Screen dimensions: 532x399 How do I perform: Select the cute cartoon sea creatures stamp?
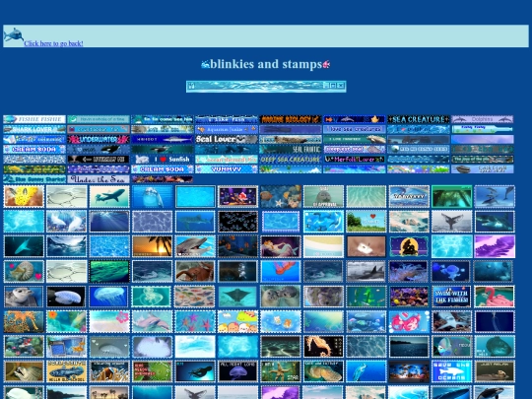click(237, 321)
